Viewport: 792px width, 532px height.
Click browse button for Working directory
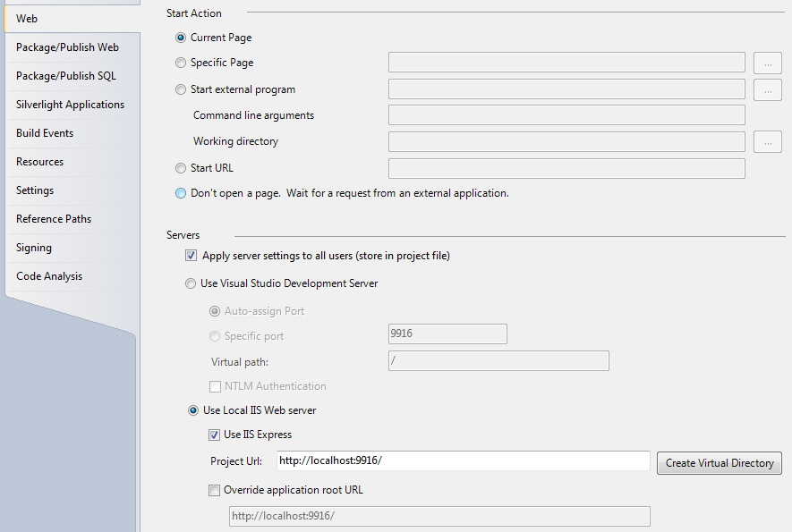click(767, 141)
